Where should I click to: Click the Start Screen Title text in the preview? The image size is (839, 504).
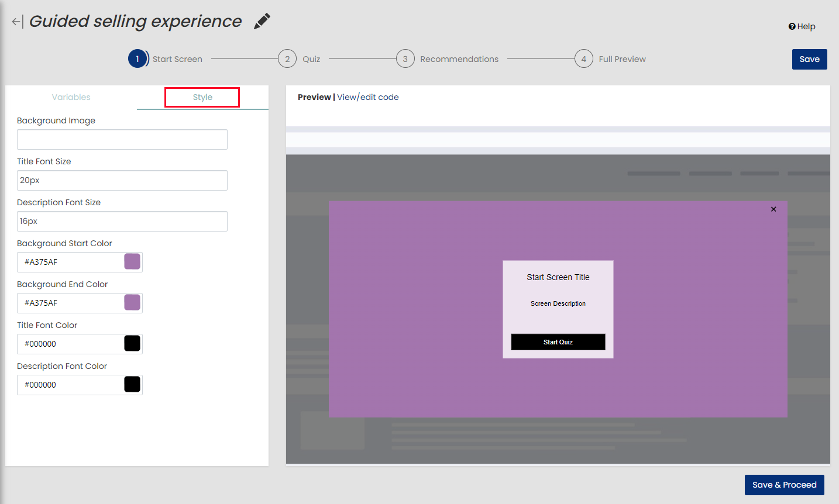point(558,277)
